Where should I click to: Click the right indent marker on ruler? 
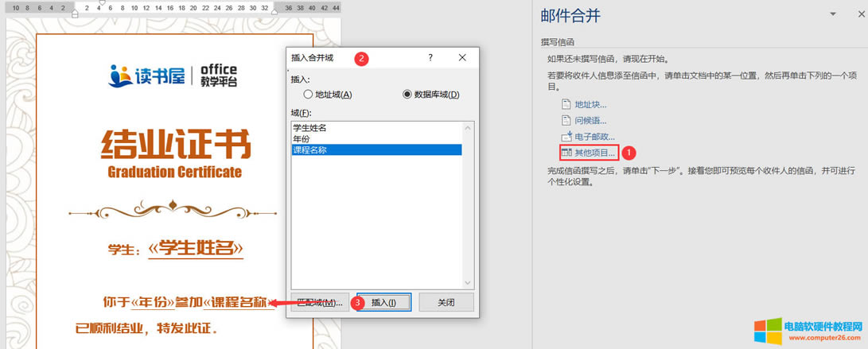(274, 12)
